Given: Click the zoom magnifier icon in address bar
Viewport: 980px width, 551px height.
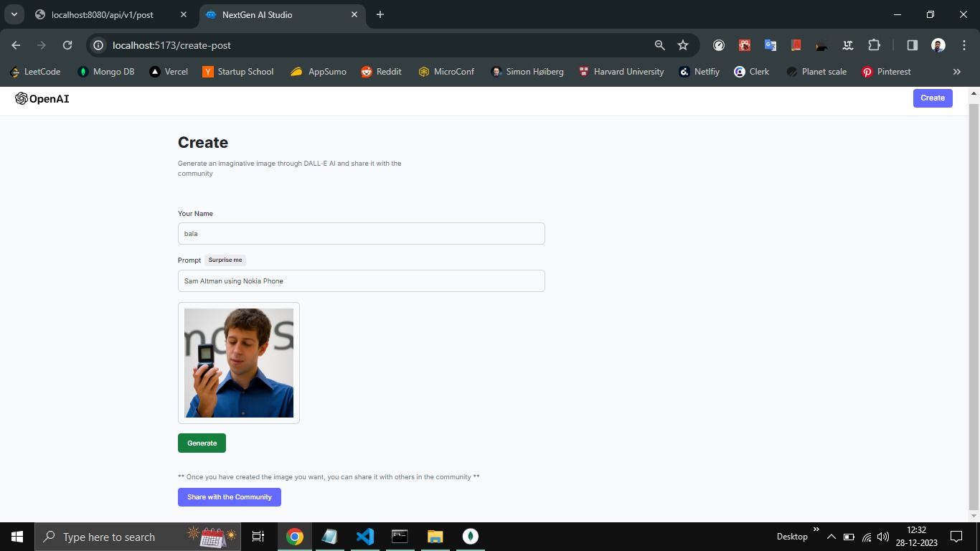Looking at the screenshot, I should point(659,45).
